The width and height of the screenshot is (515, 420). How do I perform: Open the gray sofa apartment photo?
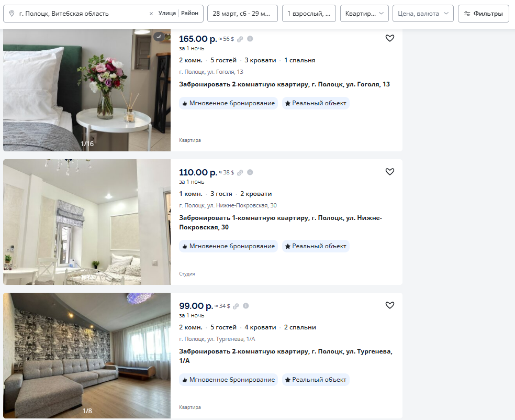coord(87,356)
